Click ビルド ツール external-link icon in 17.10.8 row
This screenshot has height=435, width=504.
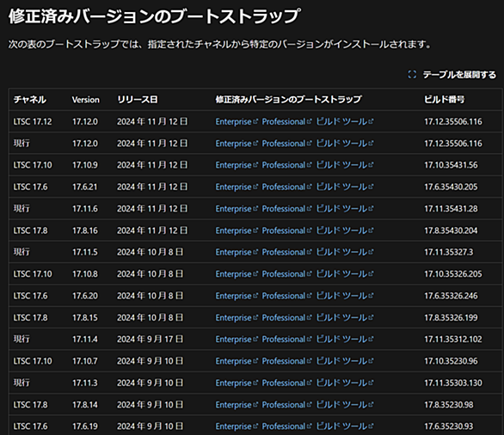click(x=371, y=273)
